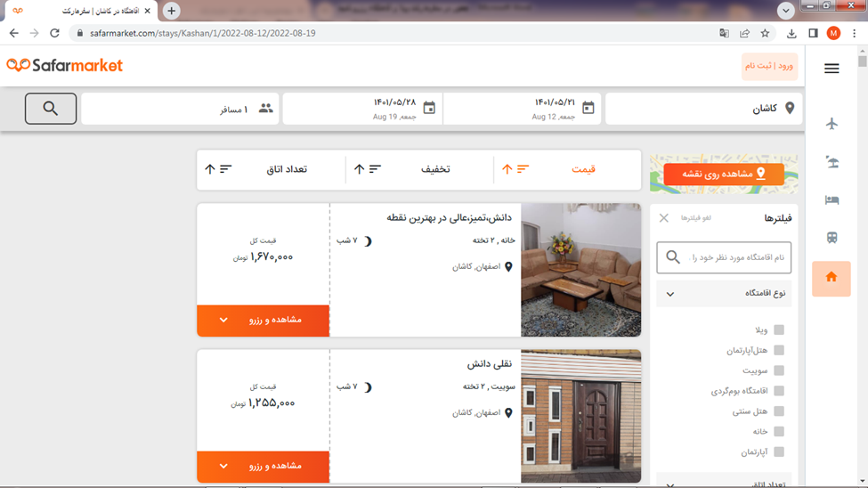The width and height of the screenshot is (868, 488).
Task: Open a new browser tab with plus
Action: pos(172,11)
